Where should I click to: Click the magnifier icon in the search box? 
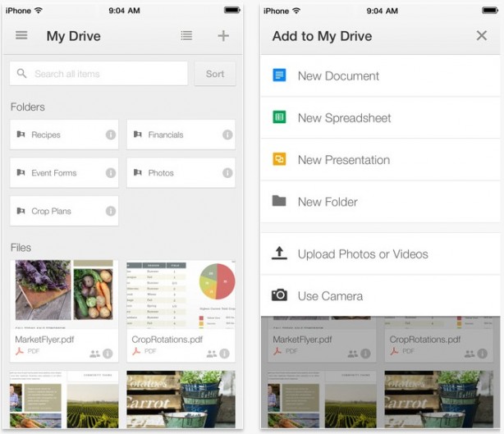(21, 73)
